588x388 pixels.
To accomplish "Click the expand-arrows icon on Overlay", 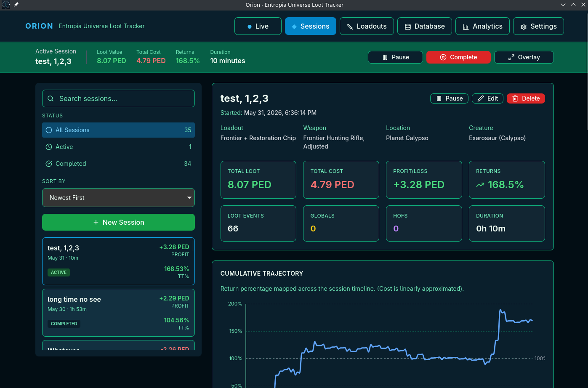I will (511, 57).
